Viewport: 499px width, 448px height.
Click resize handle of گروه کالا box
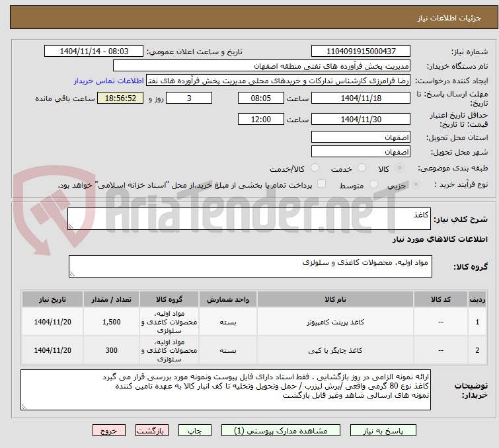pyautogui.click(x=72, y=274)
